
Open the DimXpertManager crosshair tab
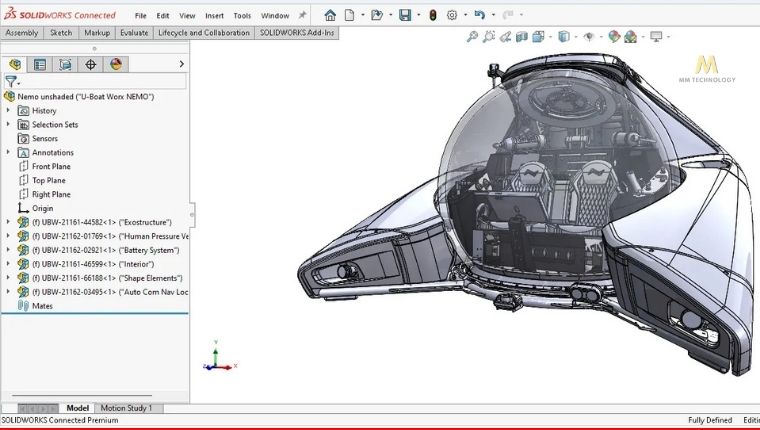click(x=90, y=64)
